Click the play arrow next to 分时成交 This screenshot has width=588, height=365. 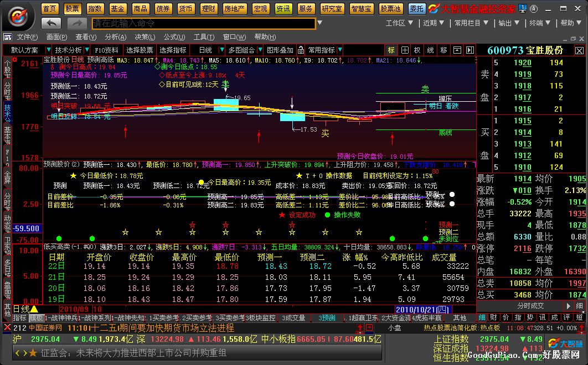click(x=569, y=306)
